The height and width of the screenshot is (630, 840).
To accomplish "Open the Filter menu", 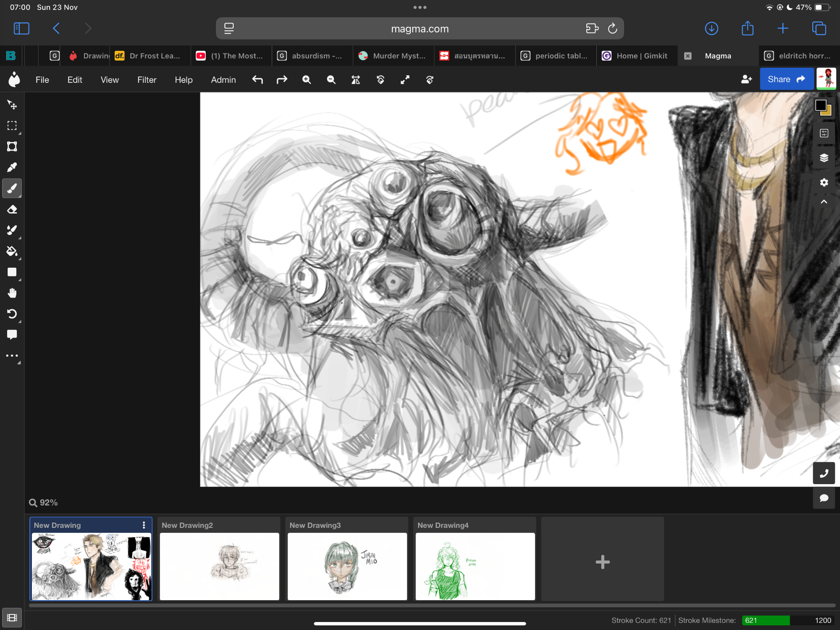I will click(x=147, y=79).
